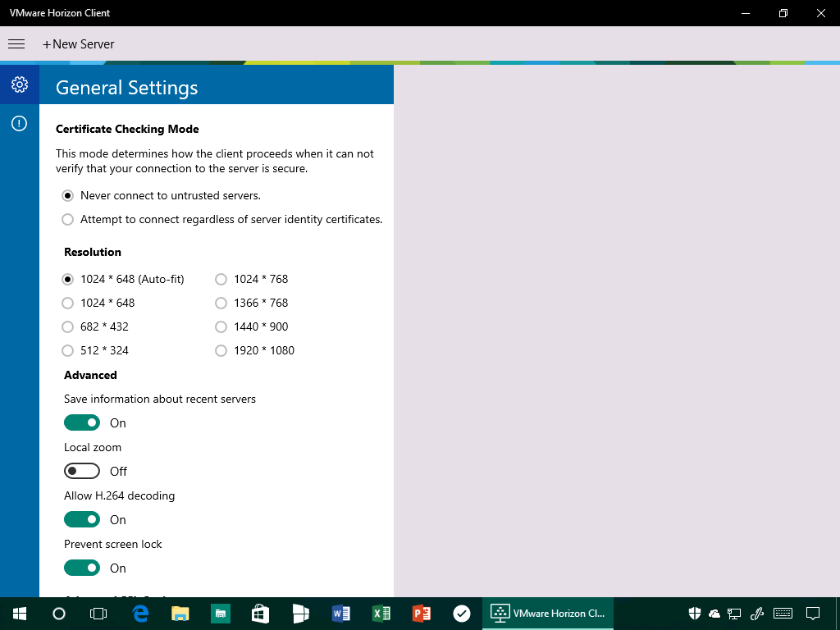Open the gear settings sidebar icon
Viewport: 840px width, 630px height.
tap(20, 84)
